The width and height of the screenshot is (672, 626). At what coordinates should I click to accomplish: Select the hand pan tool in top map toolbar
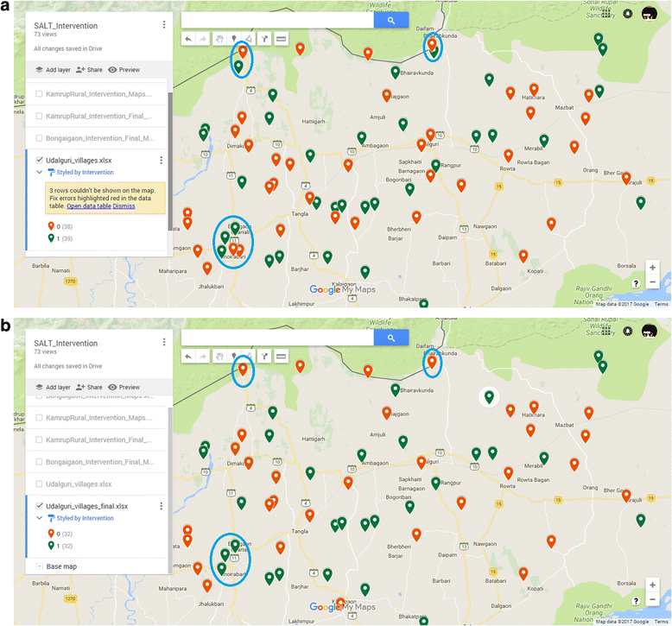pyautogui.click(x=219, y=39)
